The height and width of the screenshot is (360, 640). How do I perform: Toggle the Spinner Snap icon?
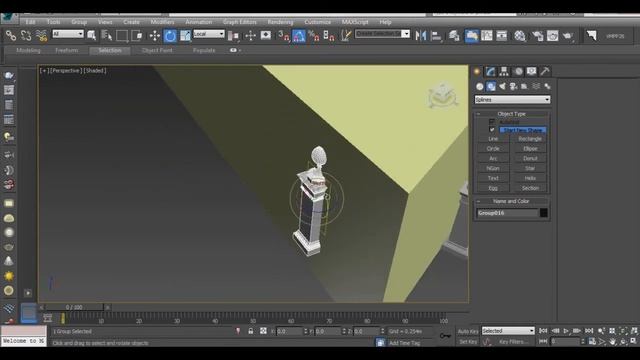(329, 36)
